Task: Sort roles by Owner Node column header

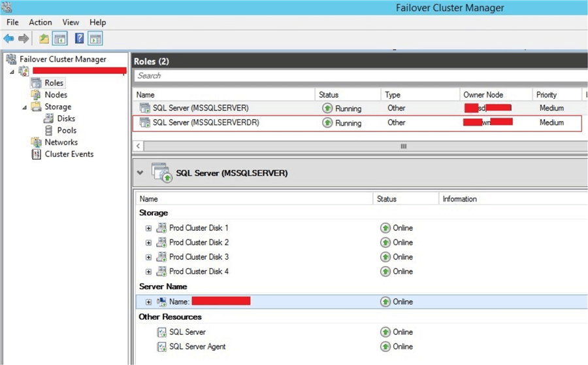Action: point(496,95)
